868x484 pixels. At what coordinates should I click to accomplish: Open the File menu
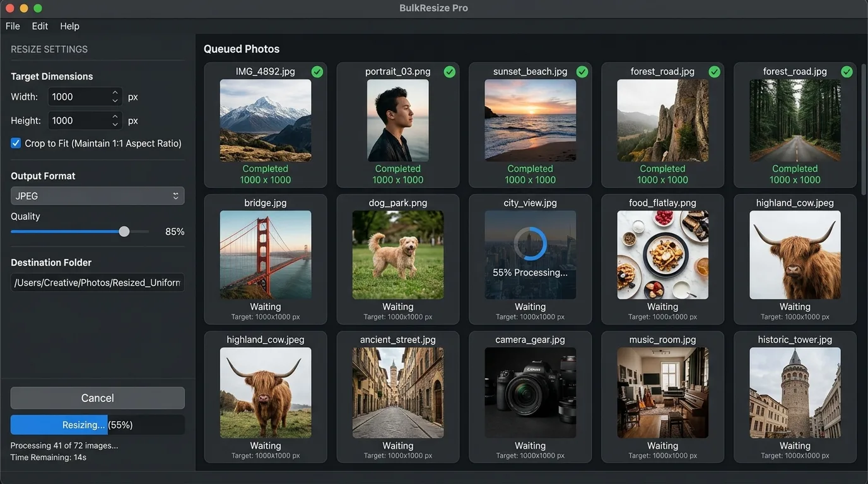13,26
